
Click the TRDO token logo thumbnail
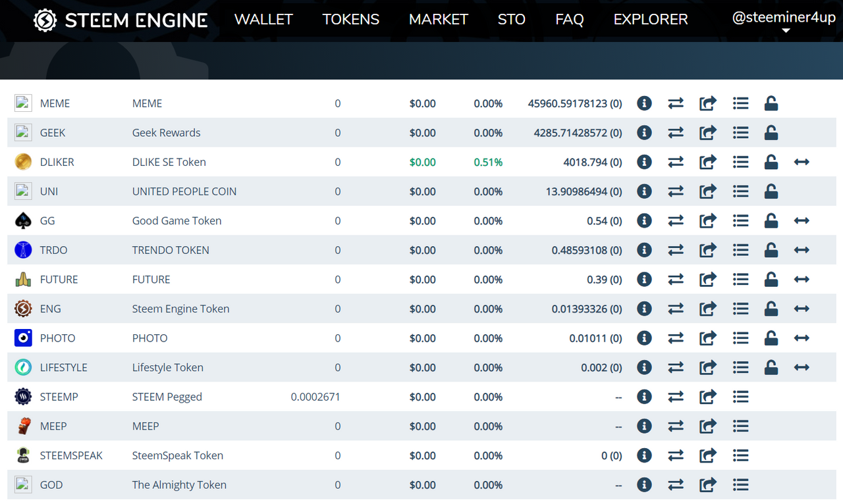tap(23, 250)
